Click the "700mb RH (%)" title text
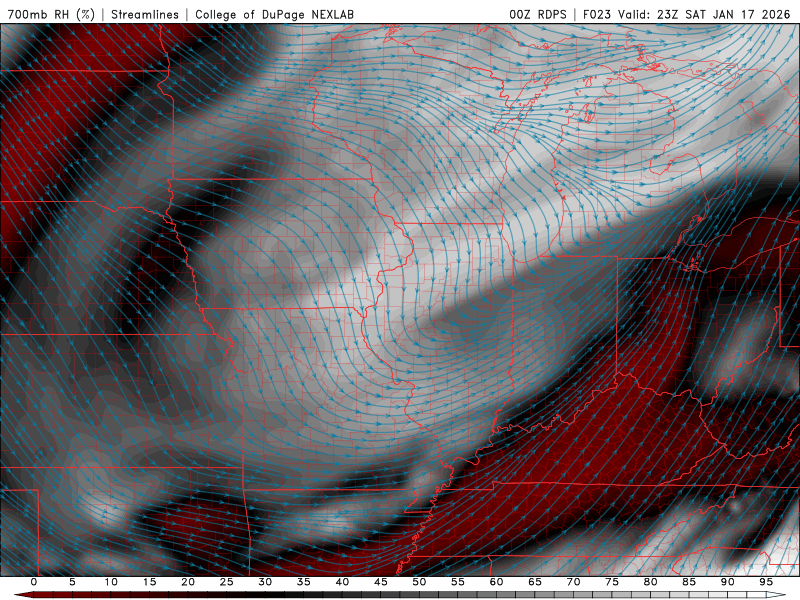 51,14
